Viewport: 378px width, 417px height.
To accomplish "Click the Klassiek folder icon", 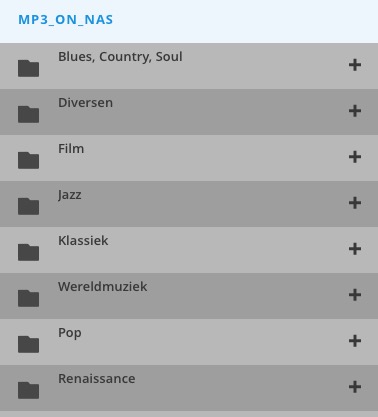I will 28,252.
